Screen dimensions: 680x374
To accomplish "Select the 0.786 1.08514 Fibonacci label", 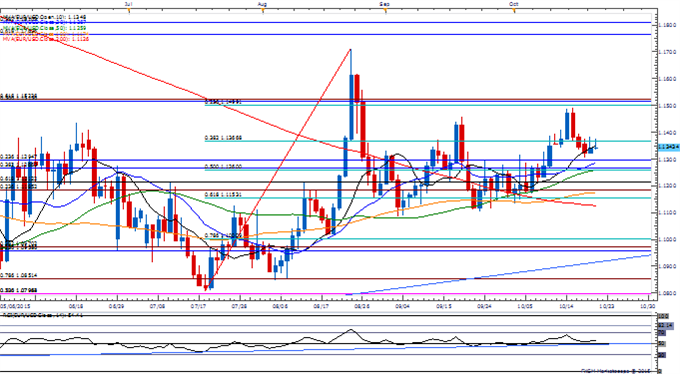I will tap(18, 275).
